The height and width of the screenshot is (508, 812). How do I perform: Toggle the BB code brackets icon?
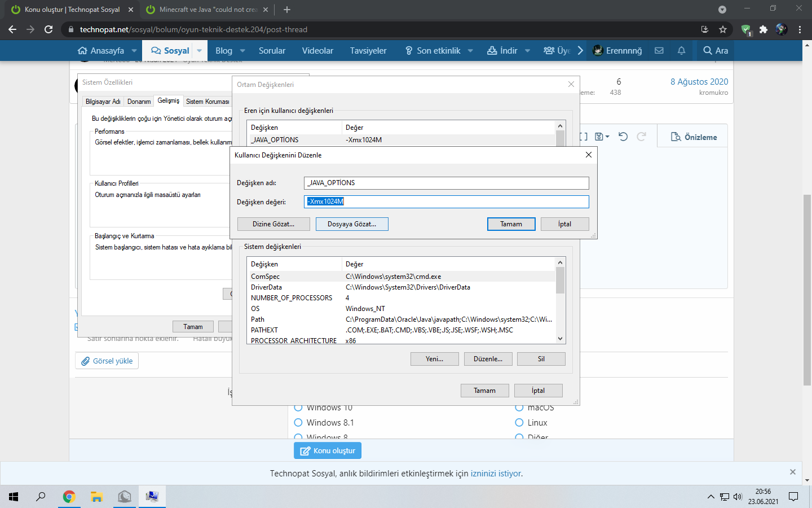584,137
